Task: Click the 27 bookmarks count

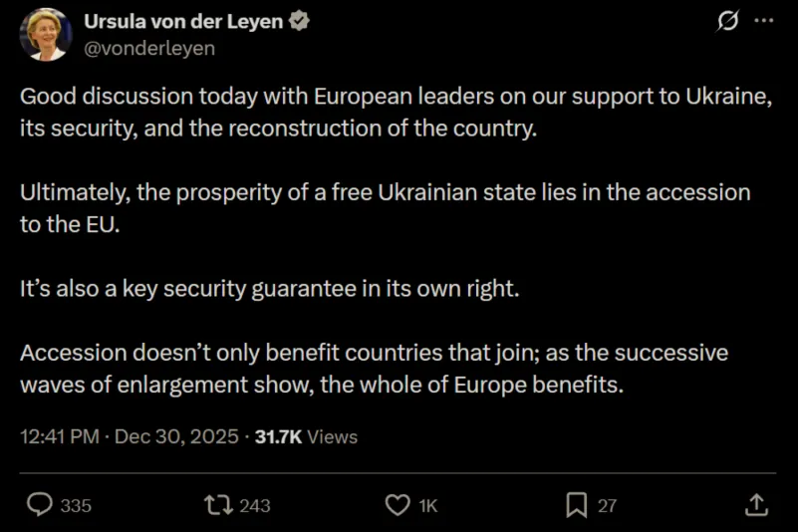Action: (x=607, y=506)
